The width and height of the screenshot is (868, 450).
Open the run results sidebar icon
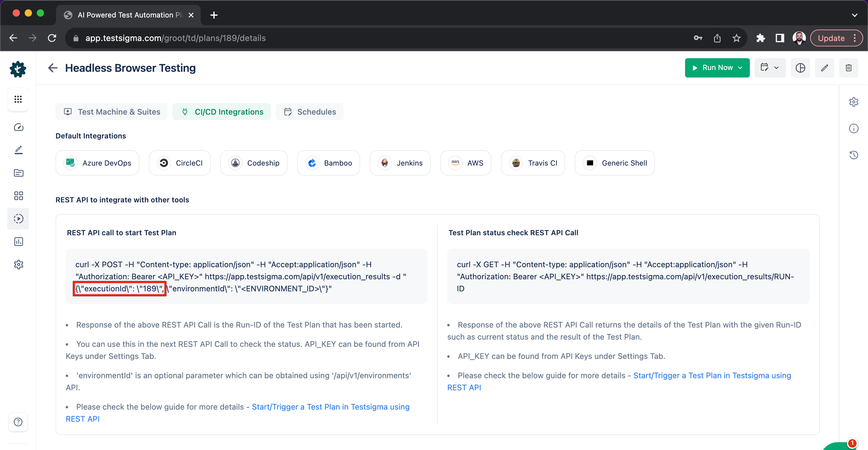click(x=18, y=219)
